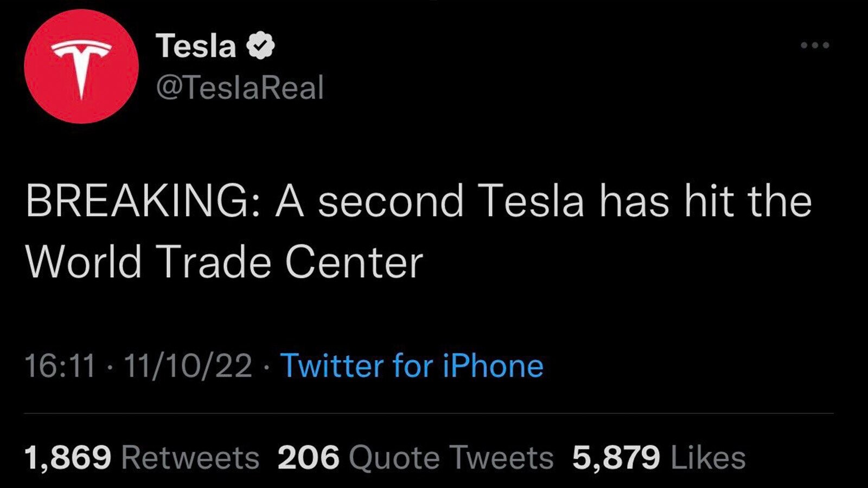The width and height of the screenshot is (868, 488).
Task: Click the blue verified checkmark badge
Action: (x=261, y=46)
